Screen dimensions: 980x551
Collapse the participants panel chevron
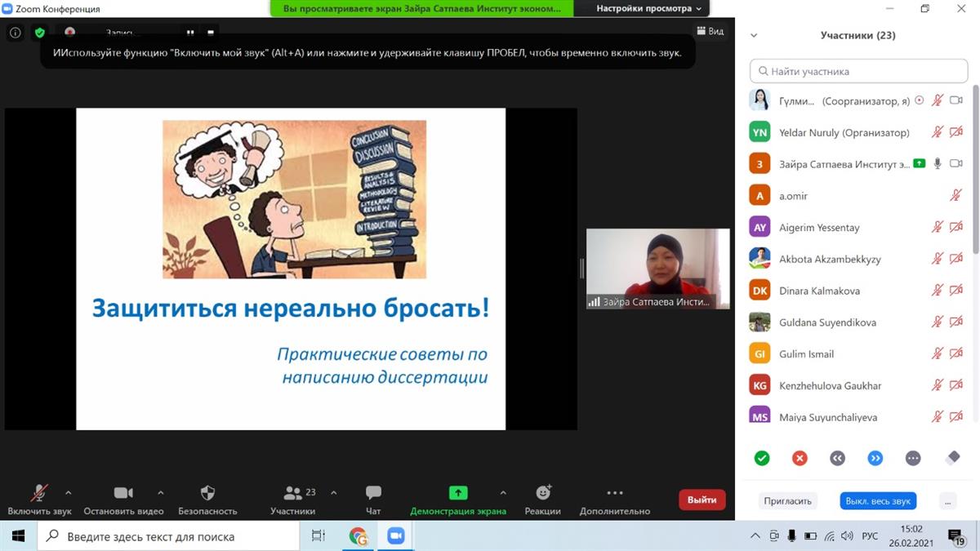point(754,36)
